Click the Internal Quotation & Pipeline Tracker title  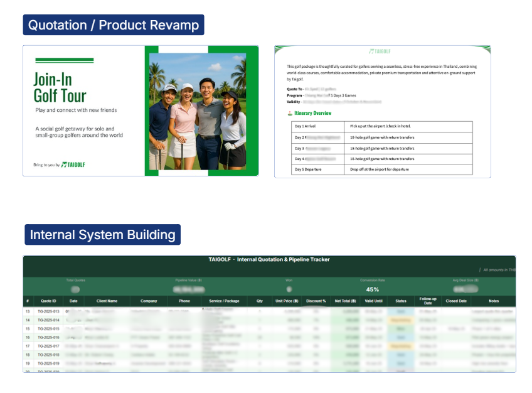coord(269,259)
